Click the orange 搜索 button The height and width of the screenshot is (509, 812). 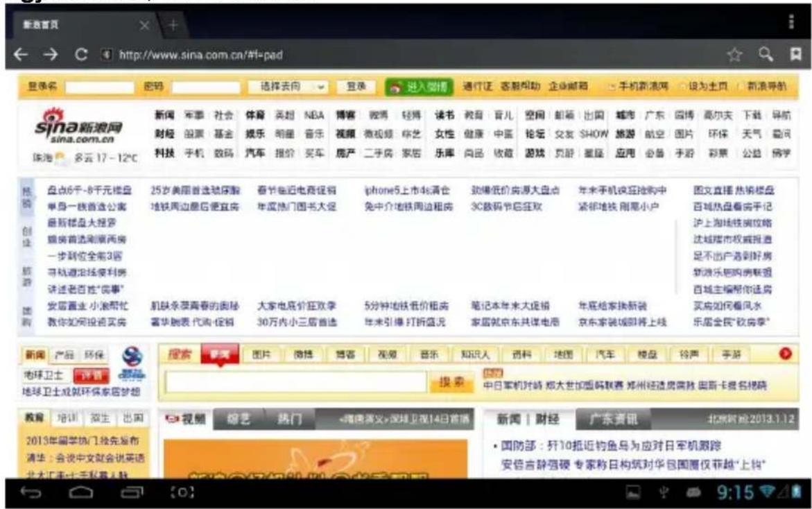(451, 382)
